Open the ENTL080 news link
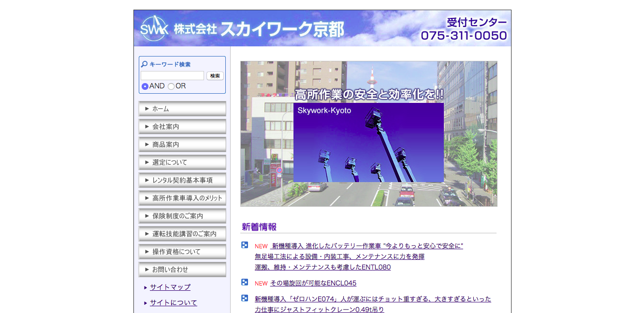This screenshot has width=644, height=313. tap(323, 267)
